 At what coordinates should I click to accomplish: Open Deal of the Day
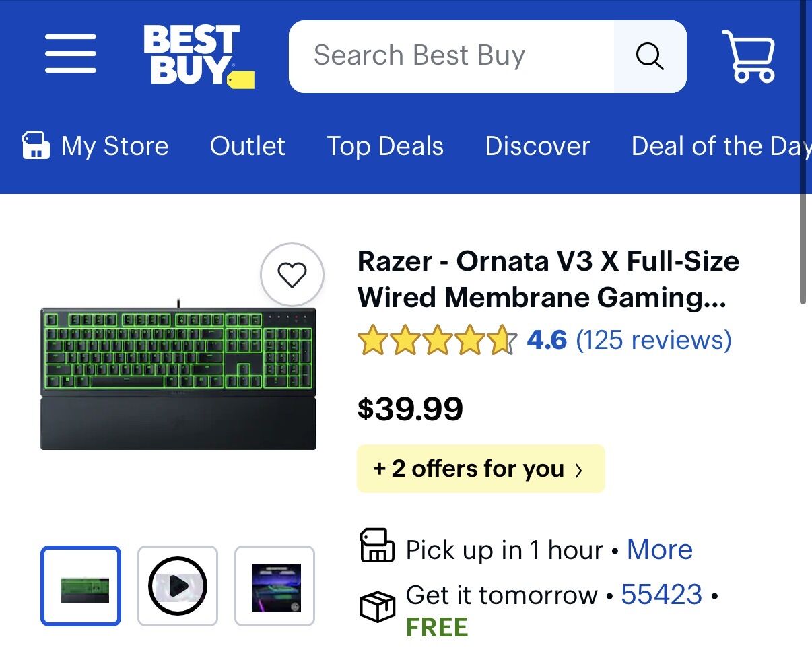[x=720, y=146]
